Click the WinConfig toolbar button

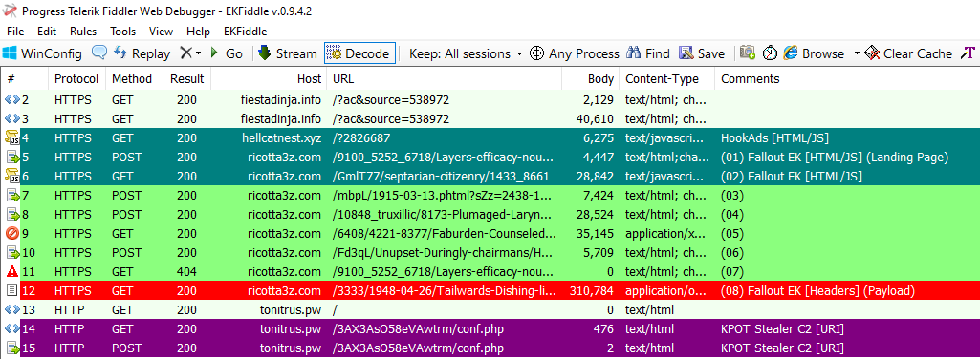(42, 53)
